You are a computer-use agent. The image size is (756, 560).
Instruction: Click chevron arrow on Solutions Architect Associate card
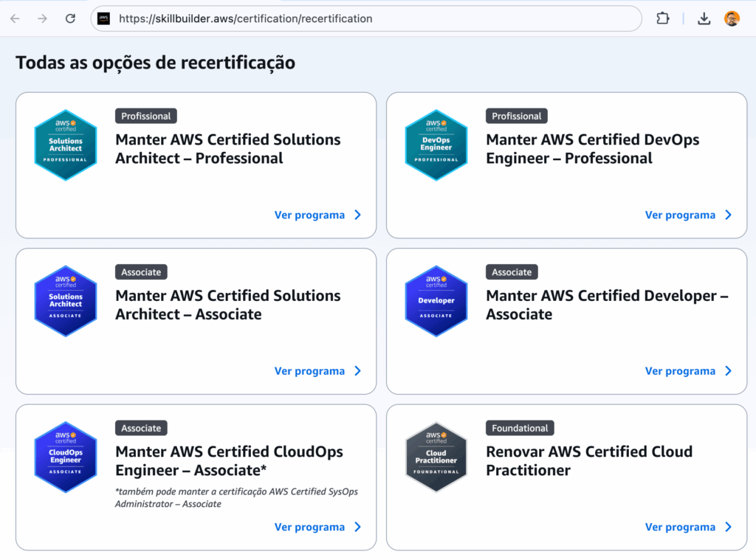click(x=358, y=371)
